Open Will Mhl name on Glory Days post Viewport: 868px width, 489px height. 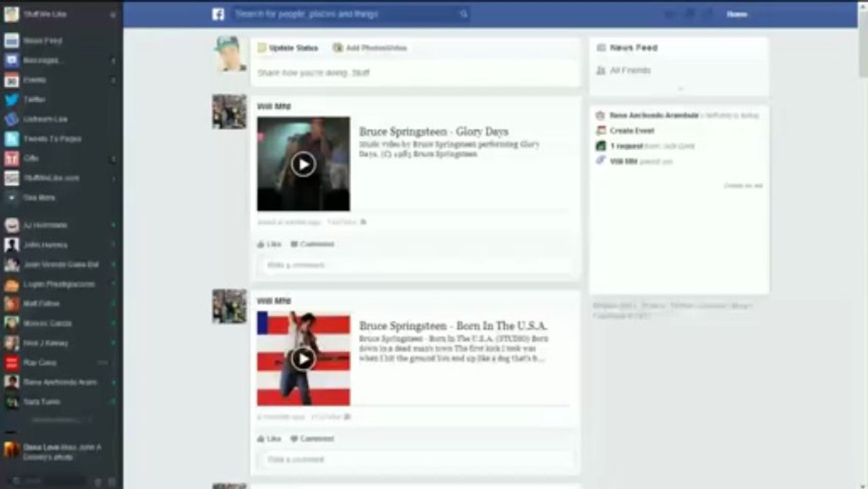click(273, 107)
